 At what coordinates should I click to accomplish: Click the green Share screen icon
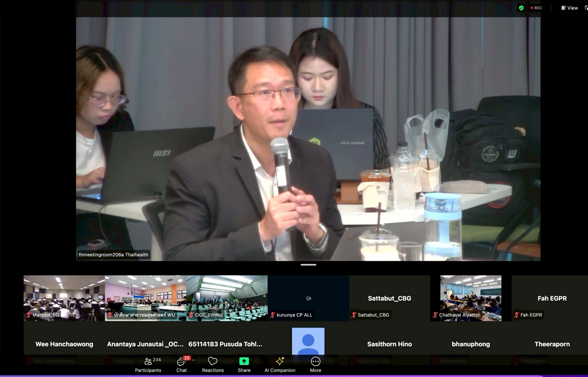click(244, 361)
